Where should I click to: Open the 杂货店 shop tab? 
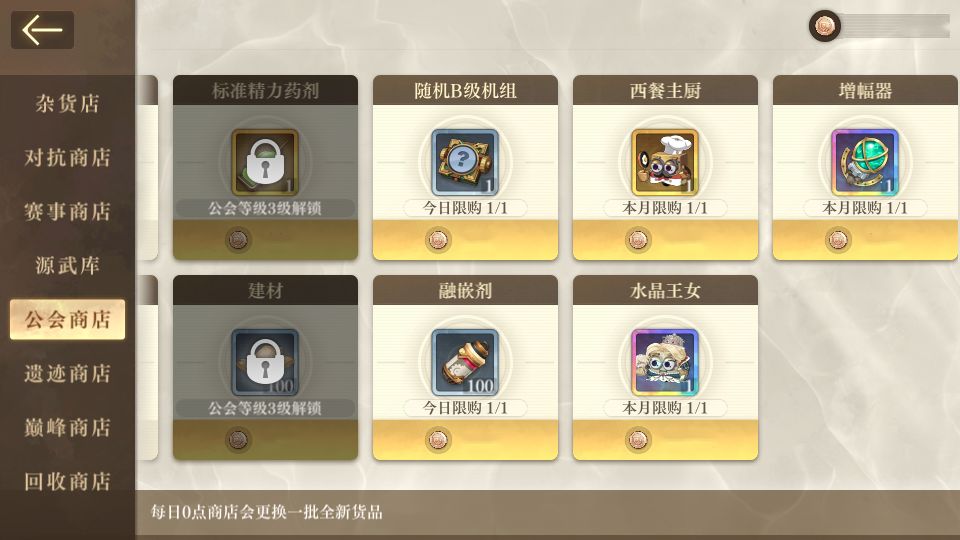67,103
